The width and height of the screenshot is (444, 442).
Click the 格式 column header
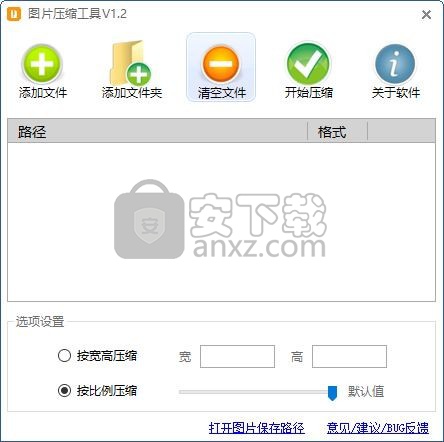(x=337, y=132)
